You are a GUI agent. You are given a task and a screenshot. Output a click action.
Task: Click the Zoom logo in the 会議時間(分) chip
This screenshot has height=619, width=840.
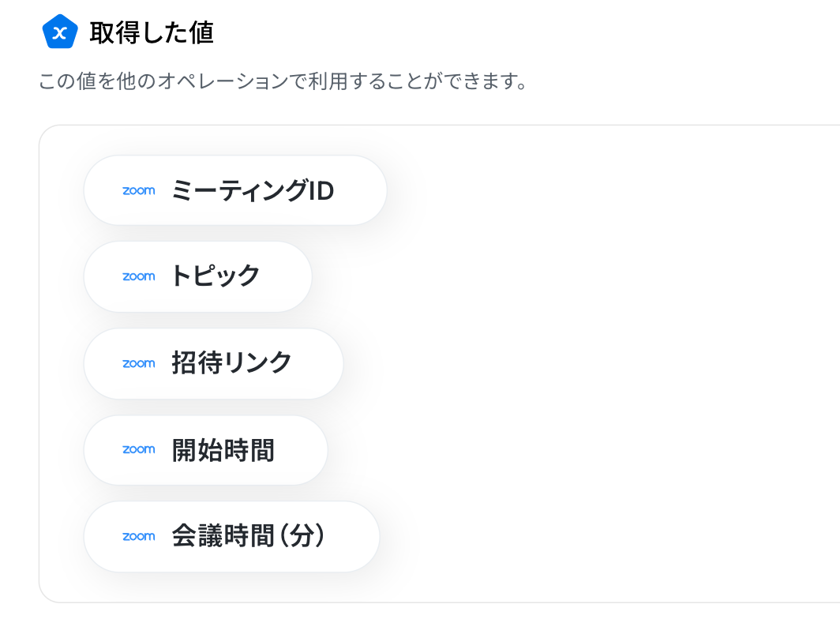click(x=139, y=536)
